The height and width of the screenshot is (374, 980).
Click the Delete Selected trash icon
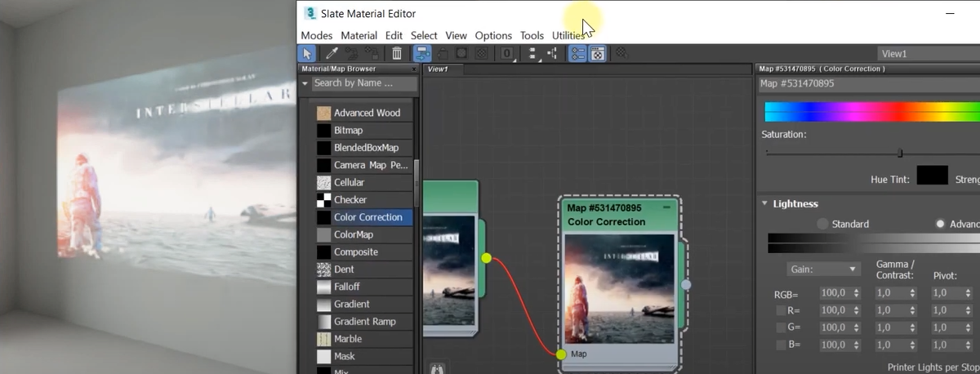point(397,54)
